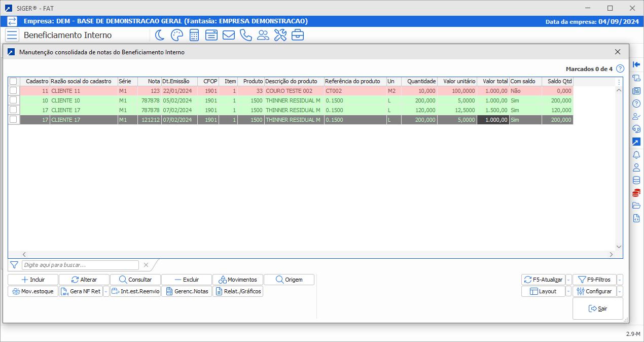Open the hamburger main menu
The width and height of the screenshot is (644, 342).
(12, 35)
